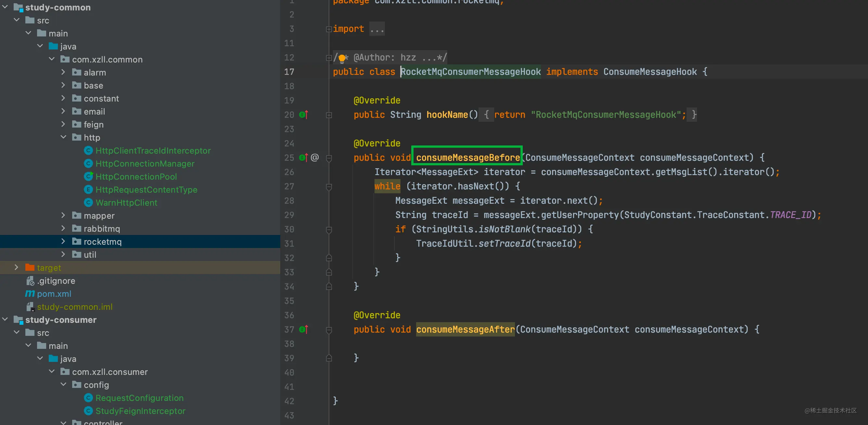The image size is (868, 425).
Task: Click the WarnHttpClient class icon
Action: (x=88, y=202)
